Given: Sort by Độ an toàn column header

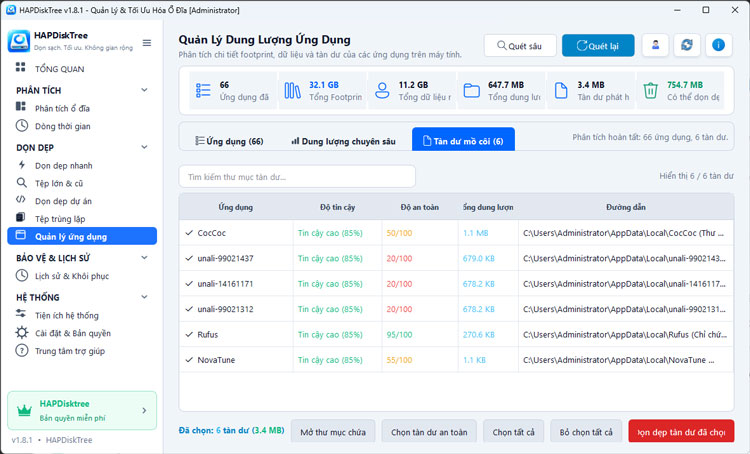Looking at the screenshot, I should (419, 207).
